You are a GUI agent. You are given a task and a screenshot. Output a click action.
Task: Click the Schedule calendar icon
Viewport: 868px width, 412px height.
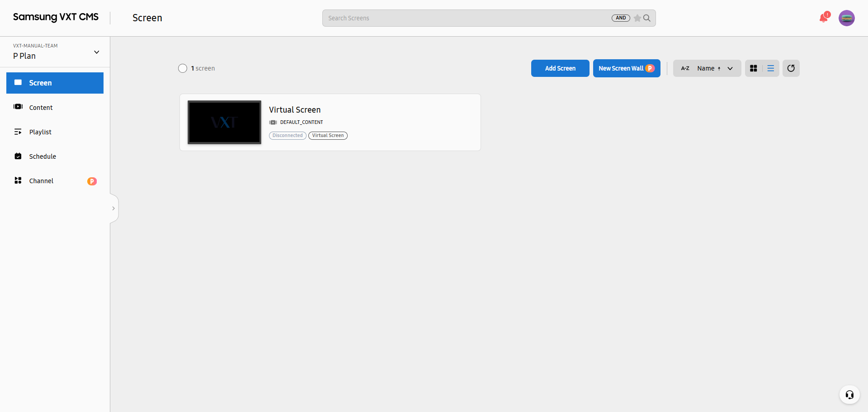[18, 156]
